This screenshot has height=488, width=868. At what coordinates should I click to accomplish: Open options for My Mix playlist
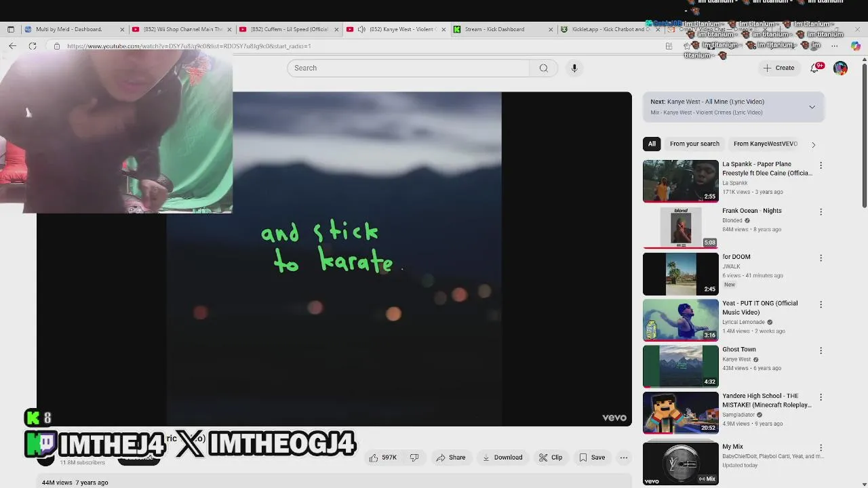[x=821, y=448]
